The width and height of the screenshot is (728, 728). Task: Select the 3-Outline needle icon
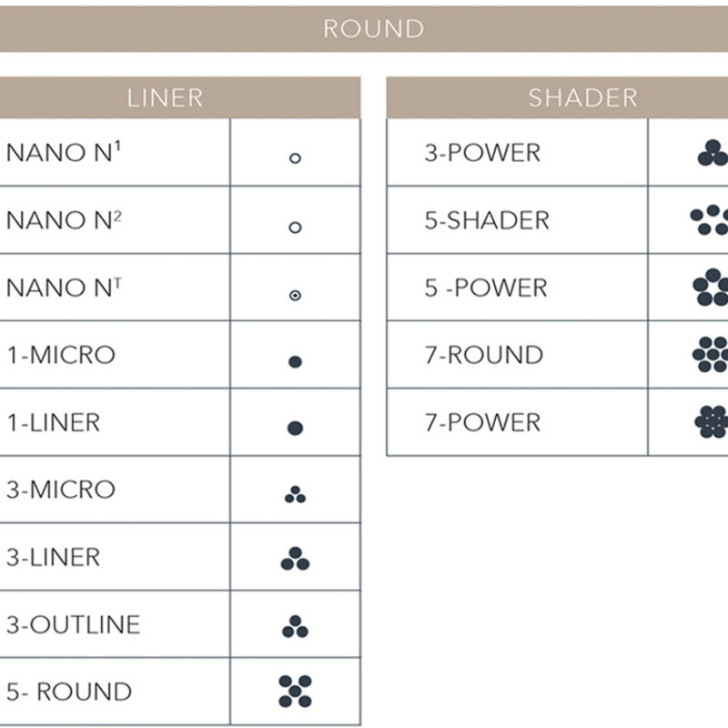tap(295, 626)
